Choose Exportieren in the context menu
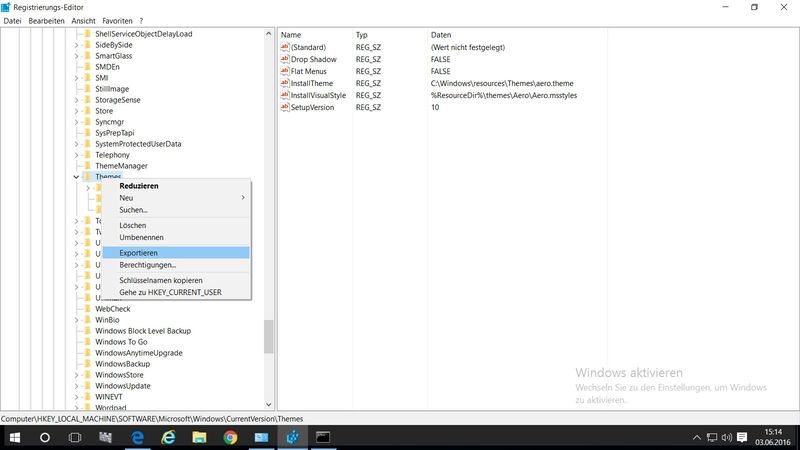Image resolution: width=800 pixels, height=450 pixels. pos(176,253)
